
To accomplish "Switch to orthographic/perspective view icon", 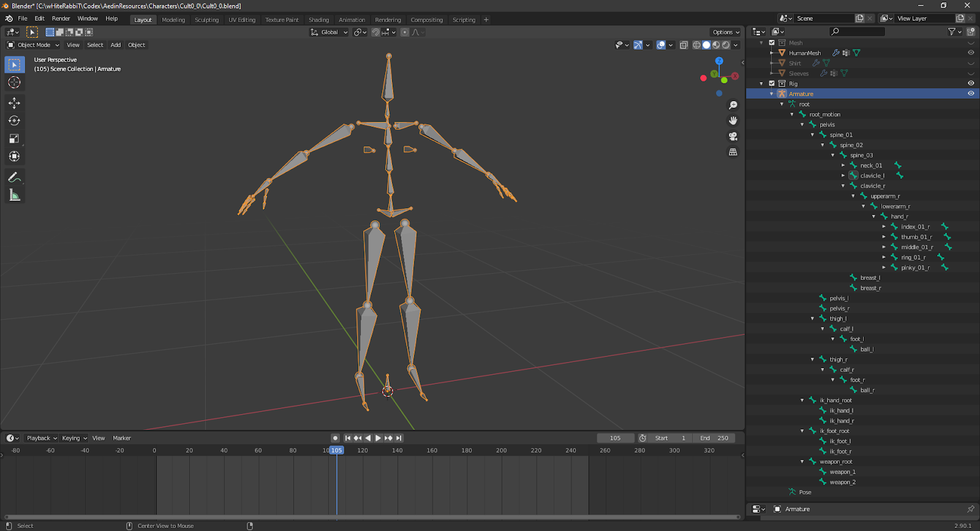I will coord(733,152).
